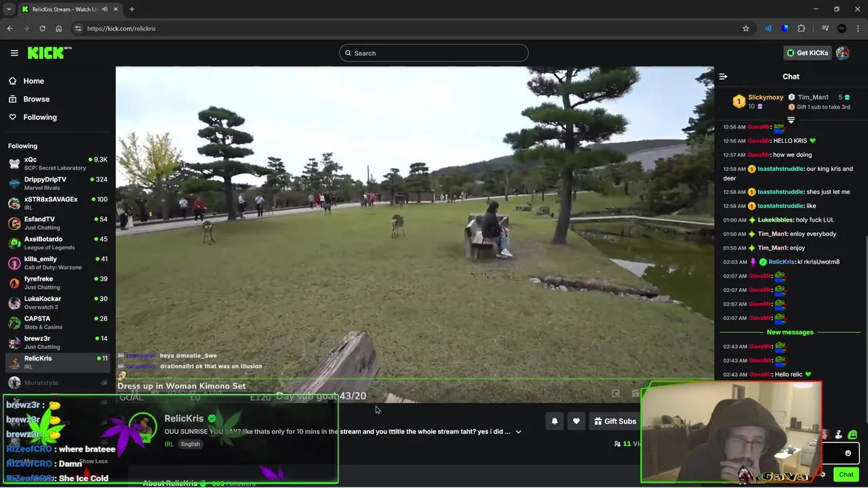The height and width of the screenshot is (488, 868).
Task: Click Lukekibbles username in chat
Action: click(775, 220)
